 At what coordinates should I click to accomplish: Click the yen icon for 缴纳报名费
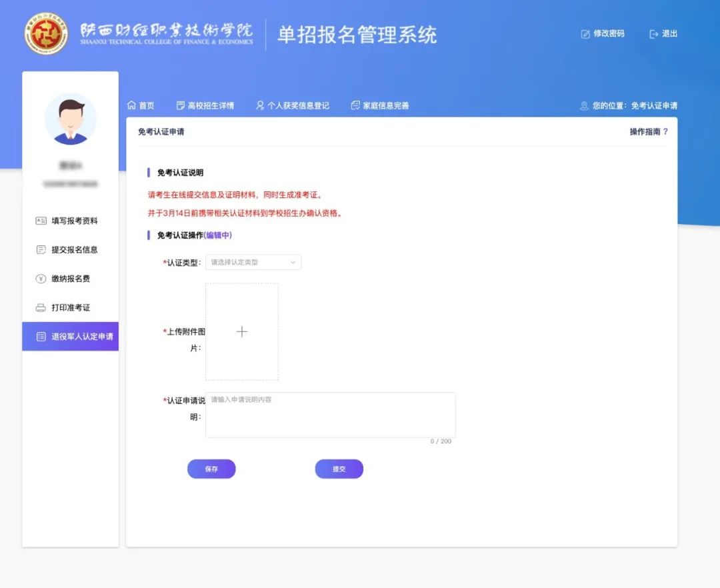41,279
